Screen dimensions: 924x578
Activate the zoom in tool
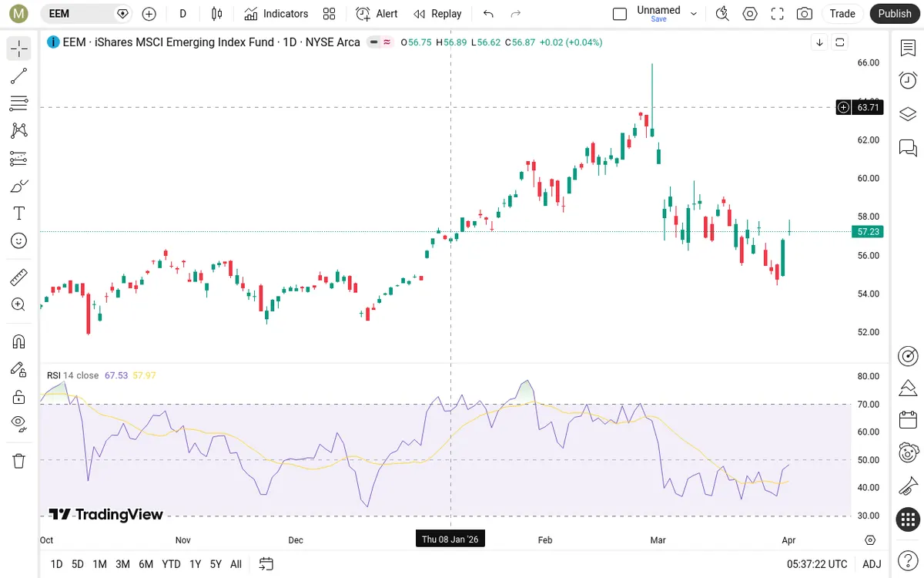(19, 304)
